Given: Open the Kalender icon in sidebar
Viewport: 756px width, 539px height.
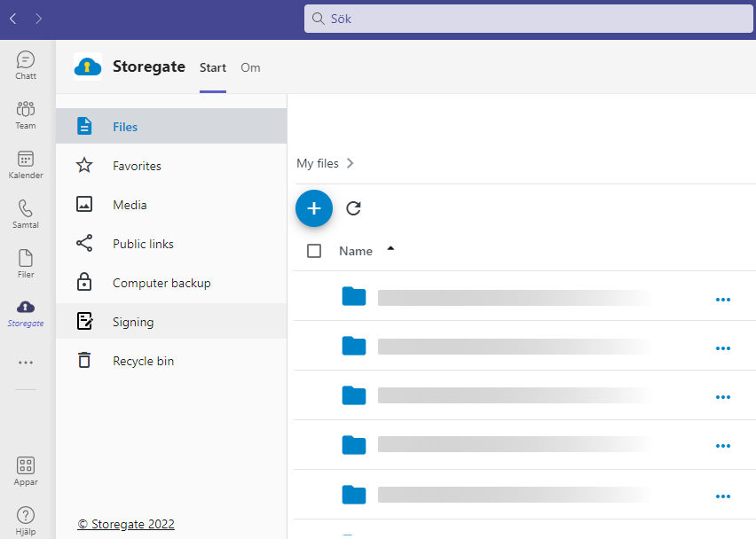Looking at the screenshot, I should tap(26, 165).
